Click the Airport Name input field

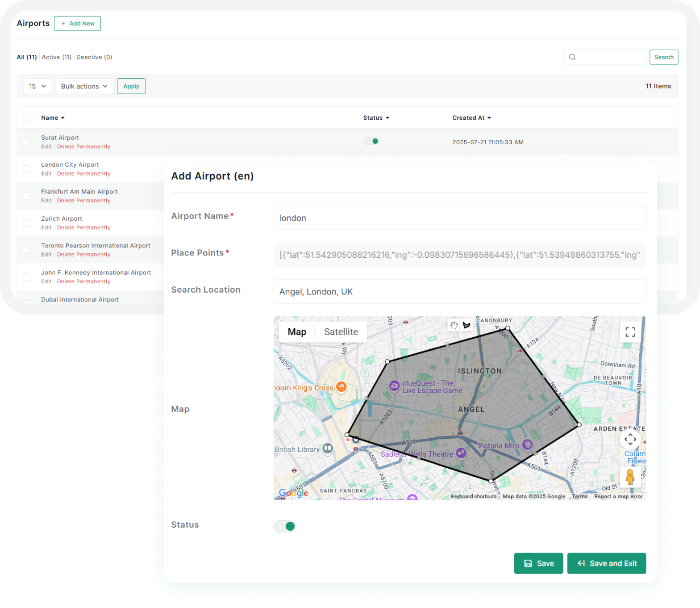[x=459, y=218]
